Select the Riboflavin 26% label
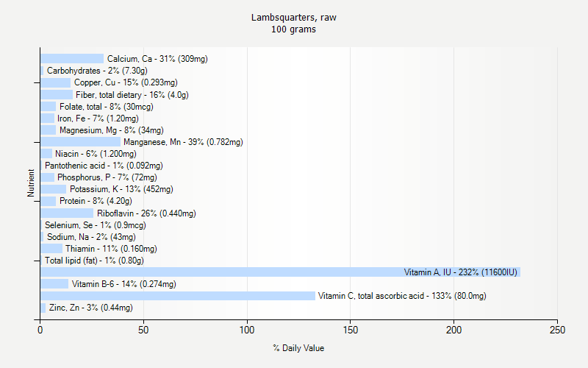 point(146,213)
